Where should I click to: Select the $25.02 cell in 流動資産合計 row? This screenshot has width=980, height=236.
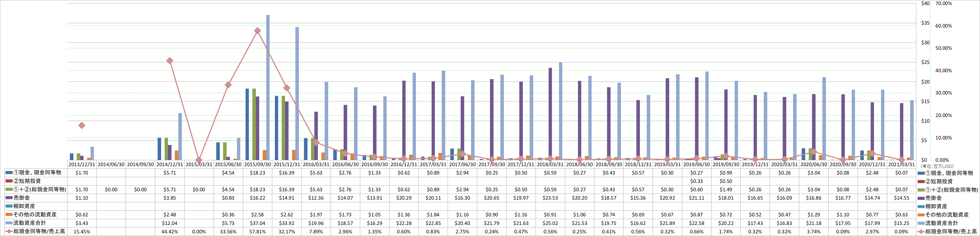pos(550,223)
